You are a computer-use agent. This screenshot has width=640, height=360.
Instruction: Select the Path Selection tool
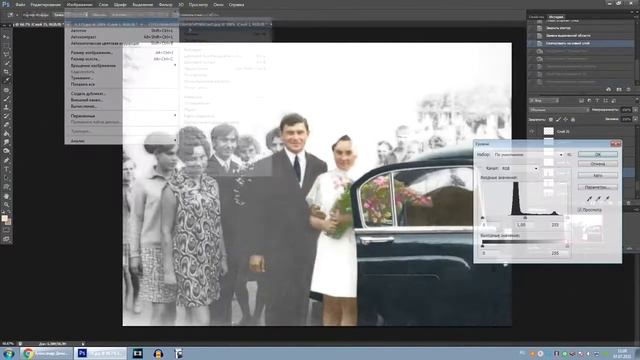(6, 178)
